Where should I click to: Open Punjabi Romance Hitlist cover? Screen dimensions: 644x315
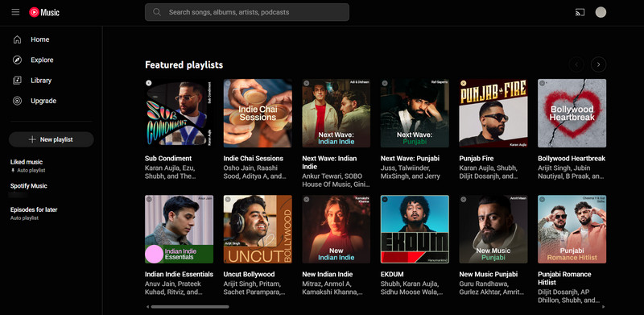coord(572,229)
